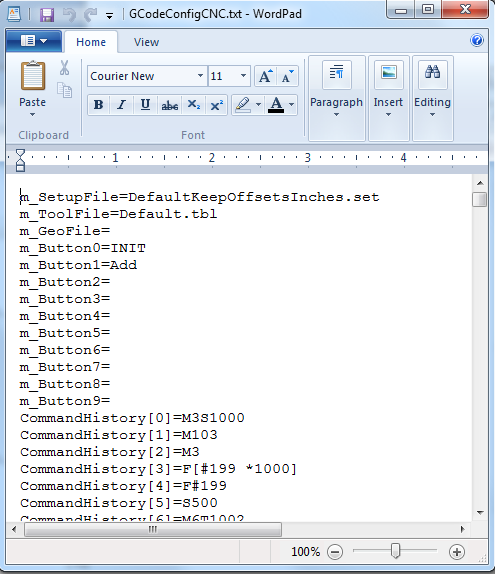Click the CommandHistory[1]=M103 line

click(119, 435)
